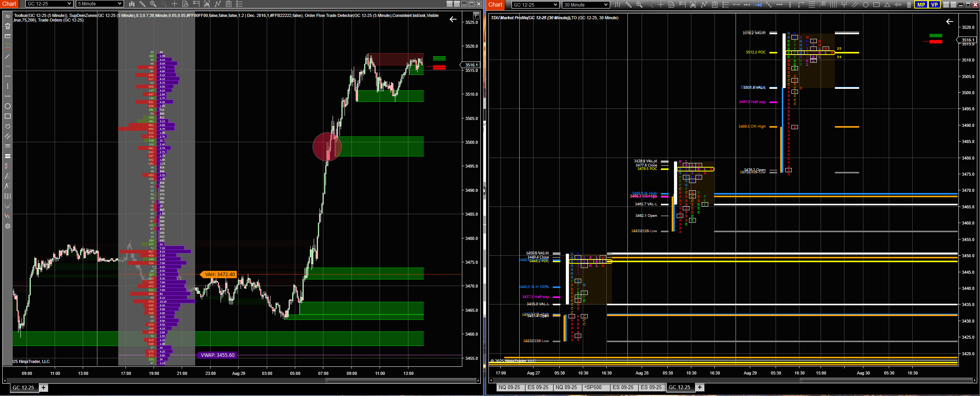
Task: Add new tab with plus in right window
Action: click(700, 387)
